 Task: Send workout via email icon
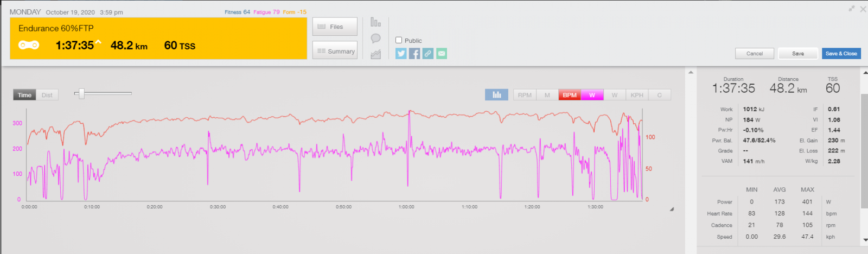[x=442, y=54]
